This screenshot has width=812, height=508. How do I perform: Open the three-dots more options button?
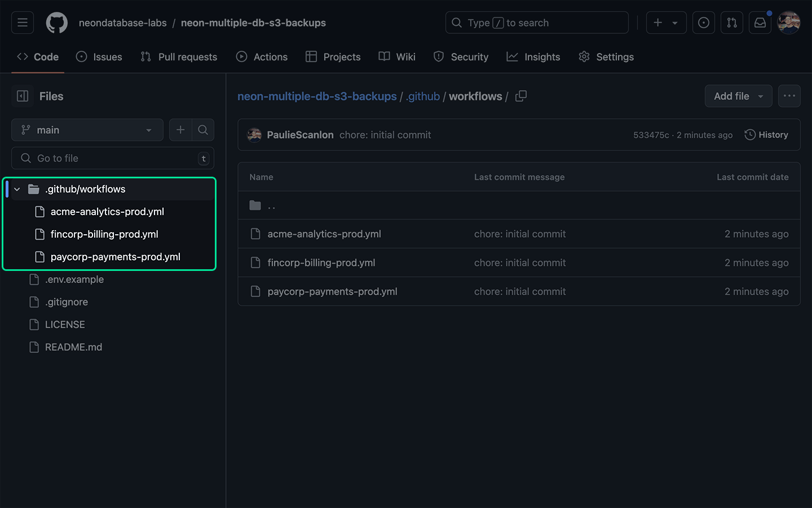pyautogui.click(x=789, y=96)
